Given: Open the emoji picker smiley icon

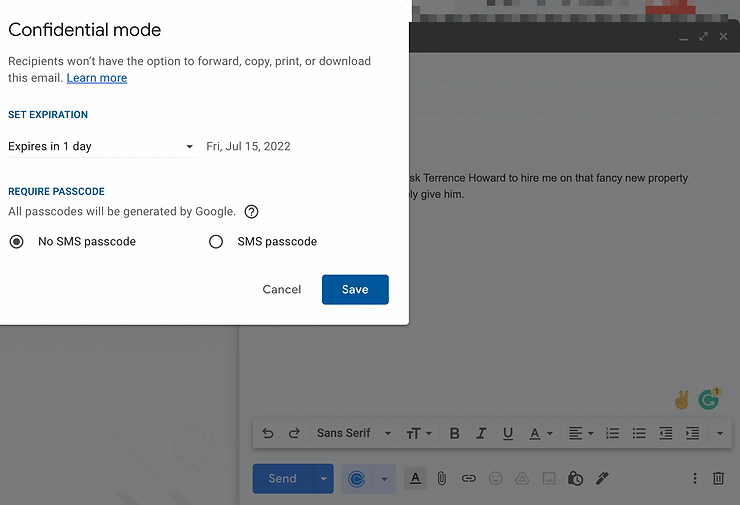Looking at the screenshot, I should coord(495,479).
